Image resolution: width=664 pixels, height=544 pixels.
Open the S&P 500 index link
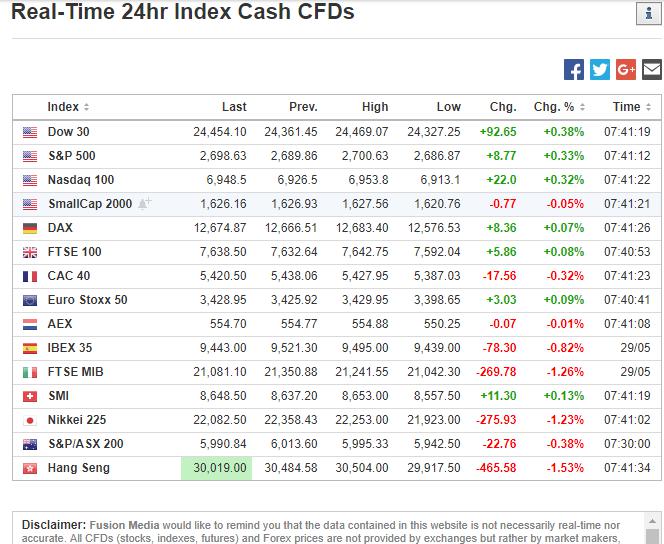[72, 156]
